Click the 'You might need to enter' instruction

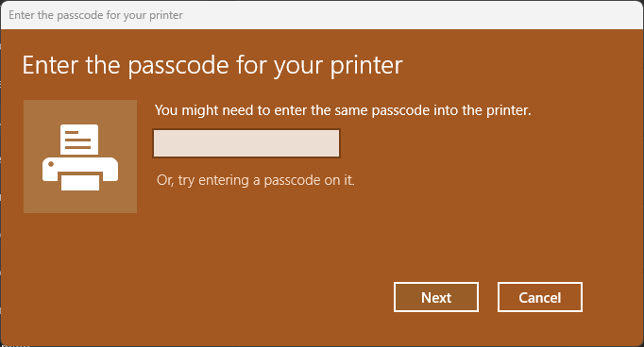click(x=343, y=110)
